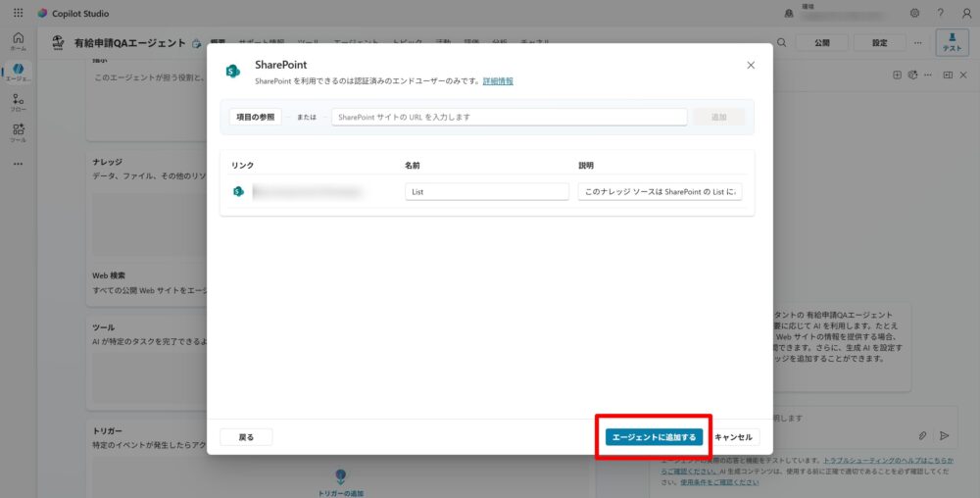Go back using the 戻る button
This screenshot has width=980, height=498.
(x=246, y=437)
